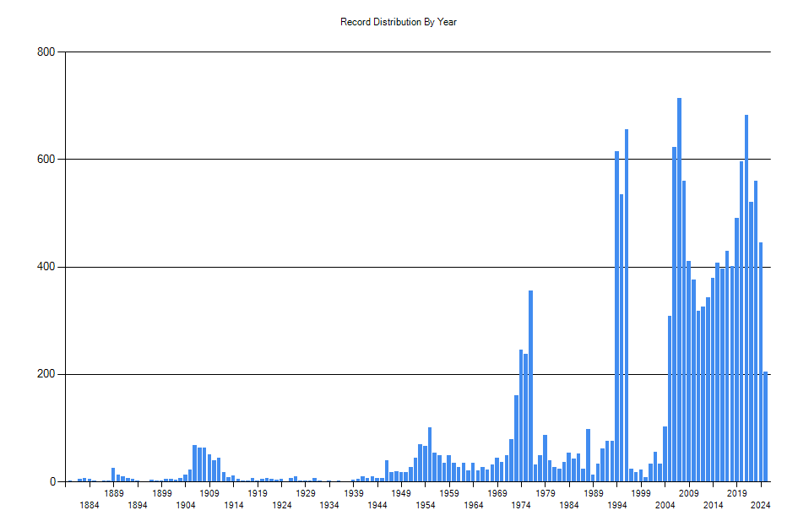Select the x-axis year label 1934
The width and height of the screenshot is (798, 532).
pyautogui.click(x=329, y=505)
